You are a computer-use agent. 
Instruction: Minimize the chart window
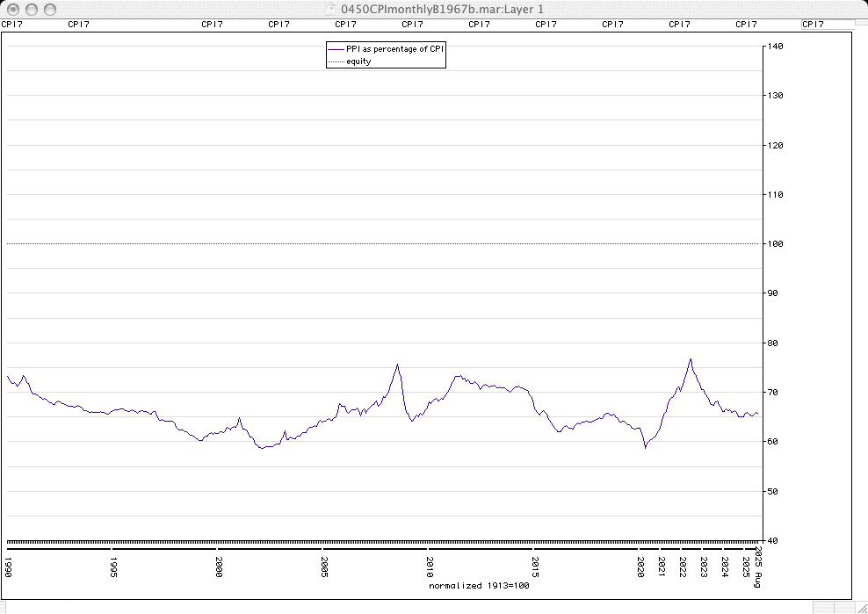tap(31, 9)
